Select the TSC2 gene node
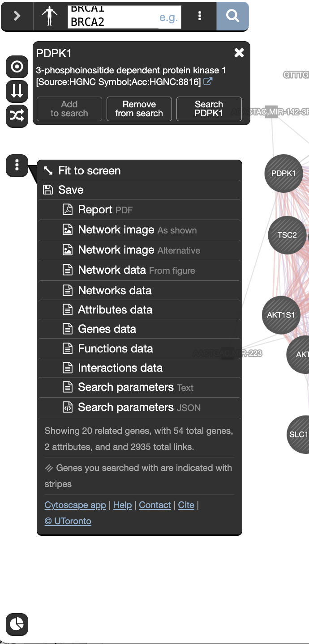 coord(287,235)
